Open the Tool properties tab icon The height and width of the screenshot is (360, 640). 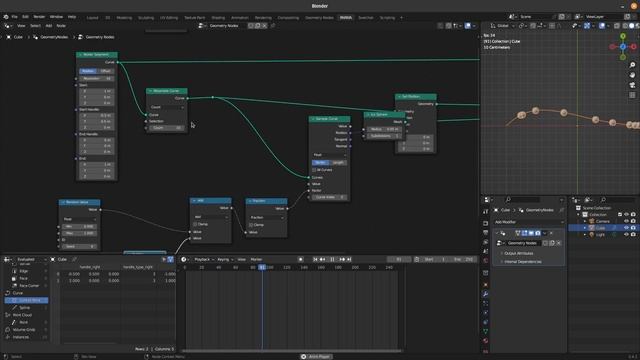click(485, 212)
